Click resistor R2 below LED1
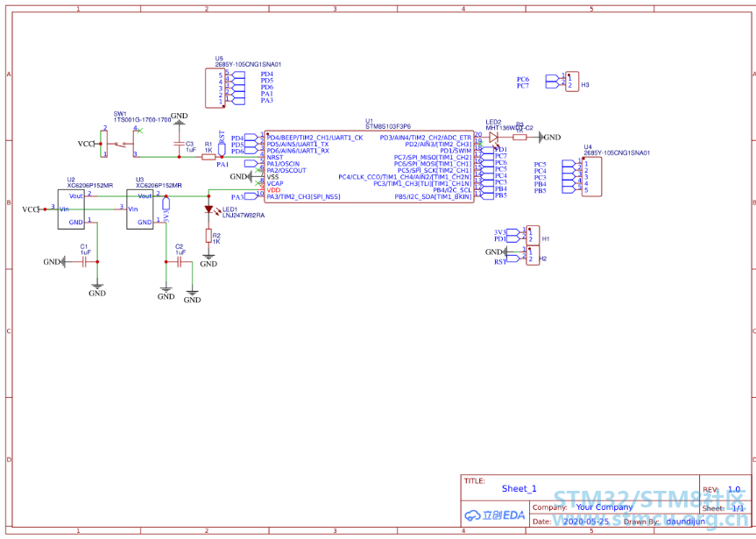The height and width of the screenshot is (539, 756). point(208,236)
